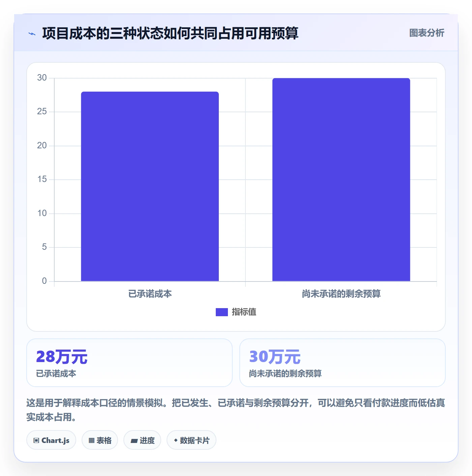Select the 进度 tag chip

(x=142, y=440)
